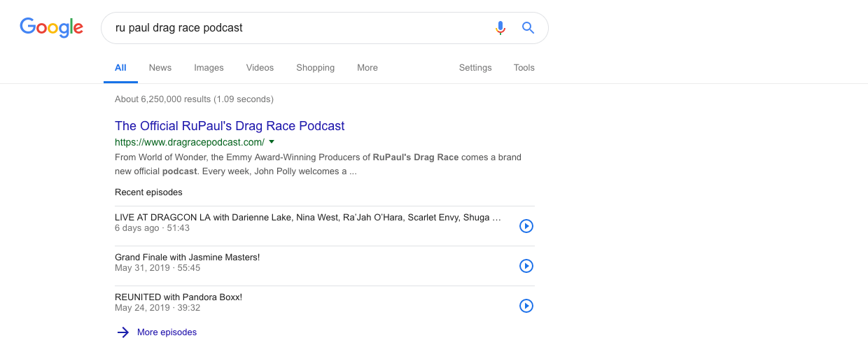Image resolution: width=868 pixels, height=359 pixels.
Task: Switch to the Shopping tab
Action: click(x=315, y=68)
